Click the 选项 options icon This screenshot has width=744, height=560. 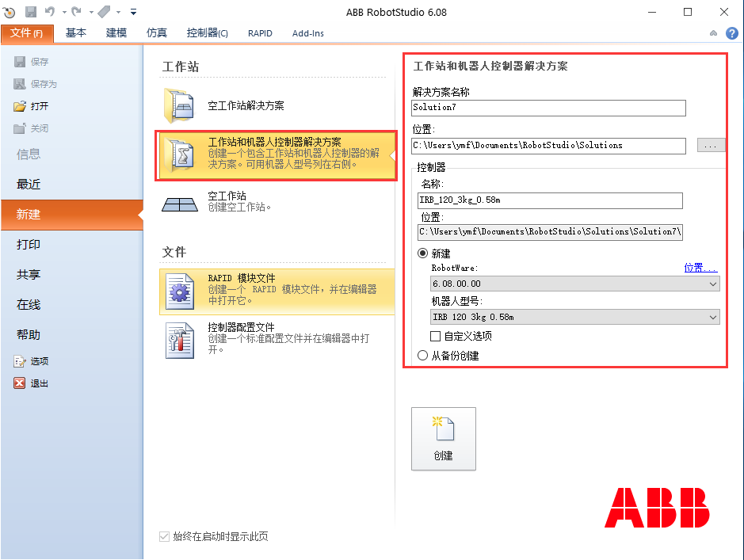(20, 361)
